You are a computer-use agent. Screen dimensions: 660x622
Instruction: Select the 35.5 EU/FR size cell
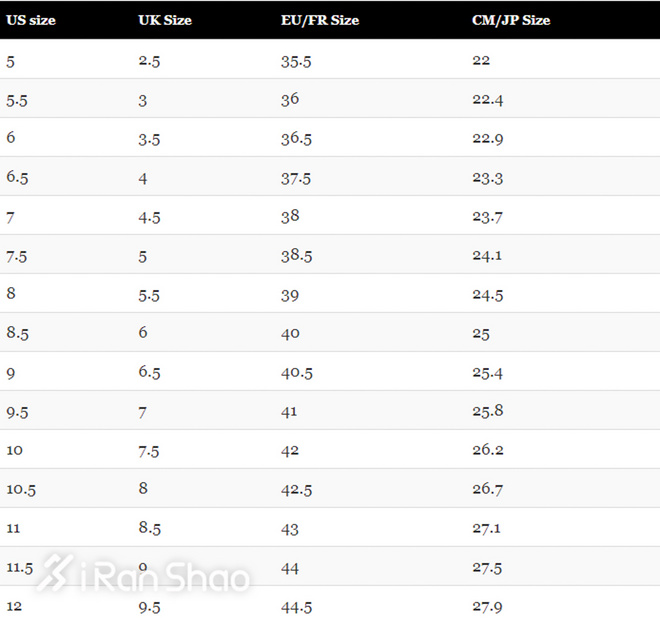pyautogui.click(x=296, y=60)
